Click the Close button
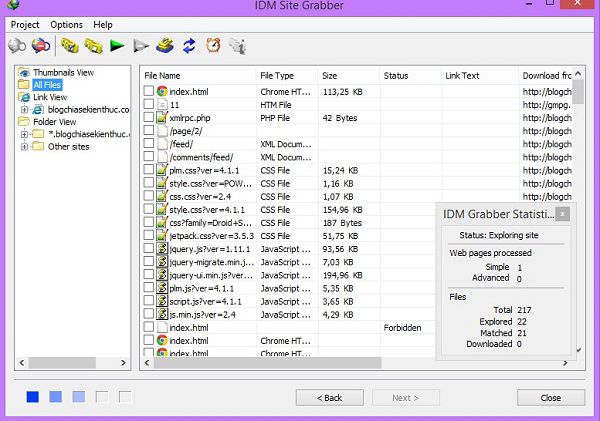The width and height of the screenshot is (600, 421). (x=551, y=398)
